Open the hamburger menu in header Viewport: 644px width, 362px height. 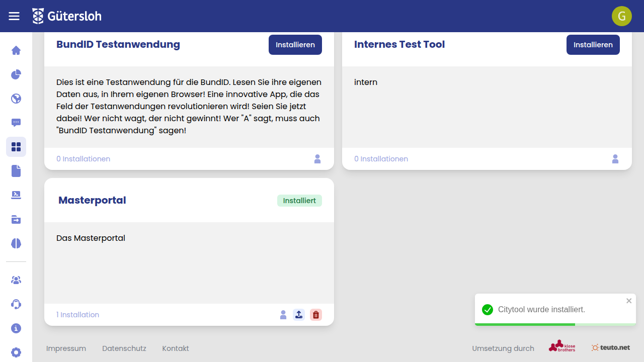pos(14,16)
